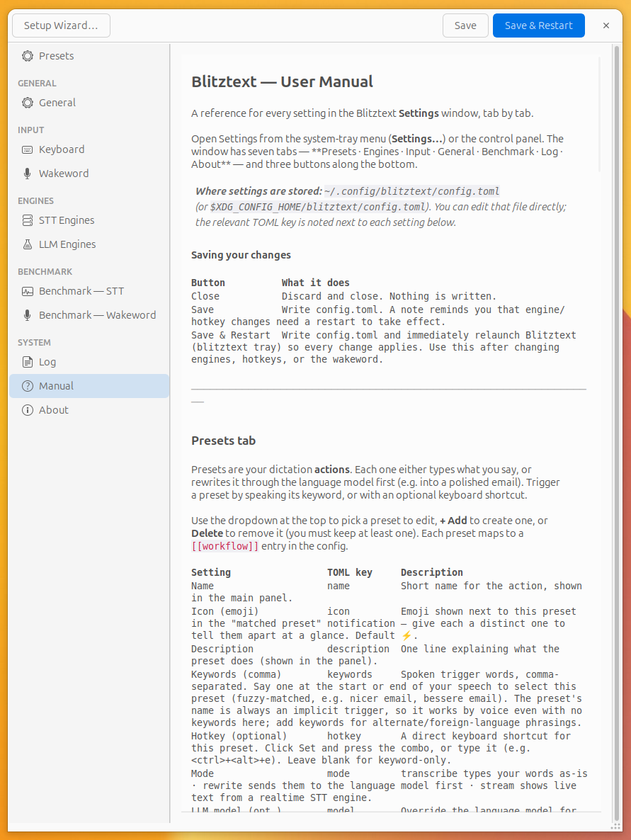Open Benchmark — Wakeword page
Screen dimensions: 631x840
(89, 315)
